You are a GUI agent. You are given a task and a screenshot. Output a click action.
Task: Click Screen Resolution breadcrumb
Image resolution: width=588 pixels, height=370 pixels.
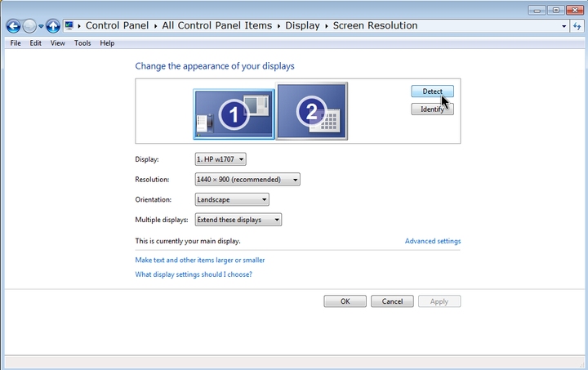375,25
